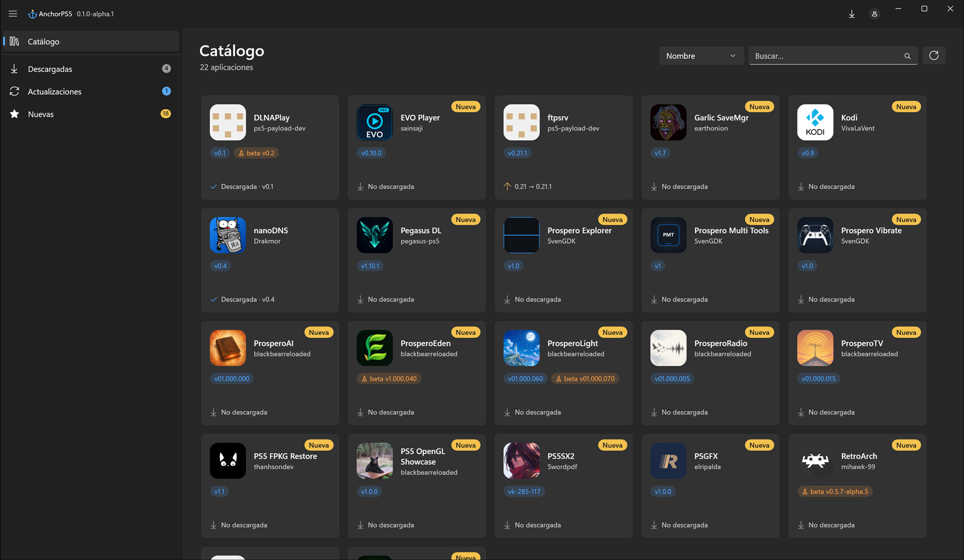Open the Kodi app icon
Viewport: 964px width, 560px height.
(x=815, y=122)
